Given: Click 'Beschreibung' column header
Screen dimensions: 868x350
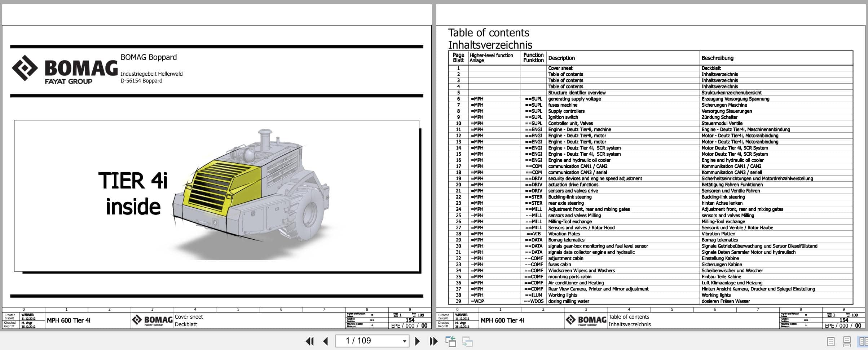Looking at the screenshot, I should (x=717, y=58).
